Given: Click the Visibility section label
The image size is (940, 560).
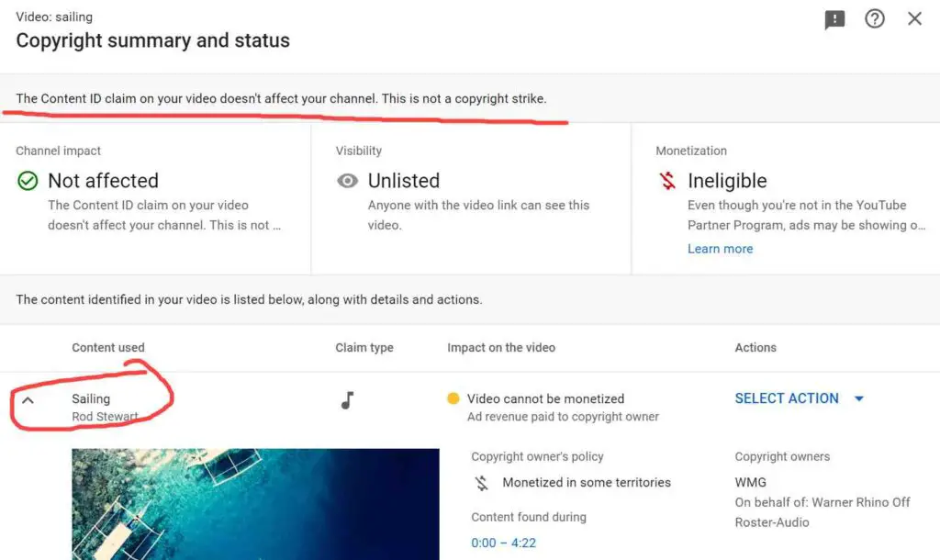Looking at the screenshot, I should point(359,151).
